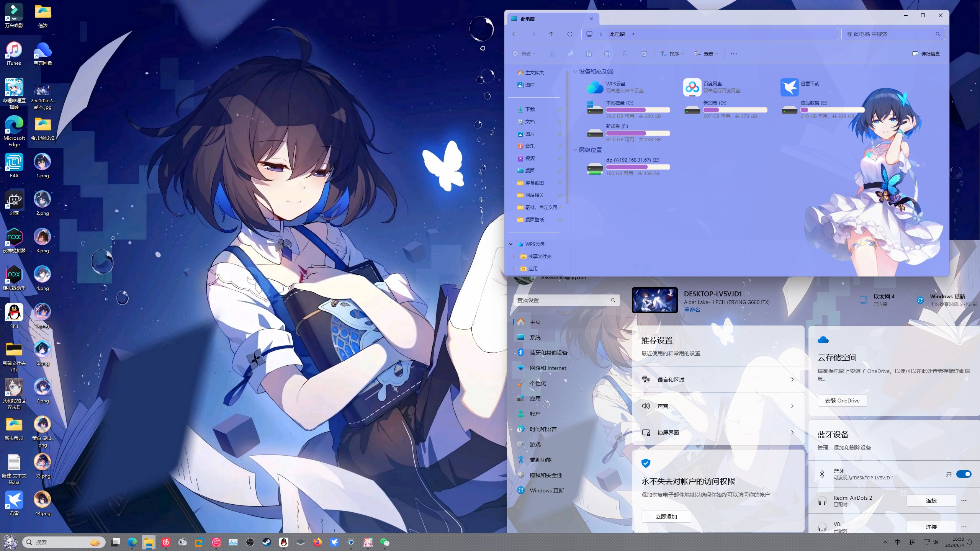Open Steam from the taskbar
The width and height of the screenshot is (980, 551).
point(267,542)
